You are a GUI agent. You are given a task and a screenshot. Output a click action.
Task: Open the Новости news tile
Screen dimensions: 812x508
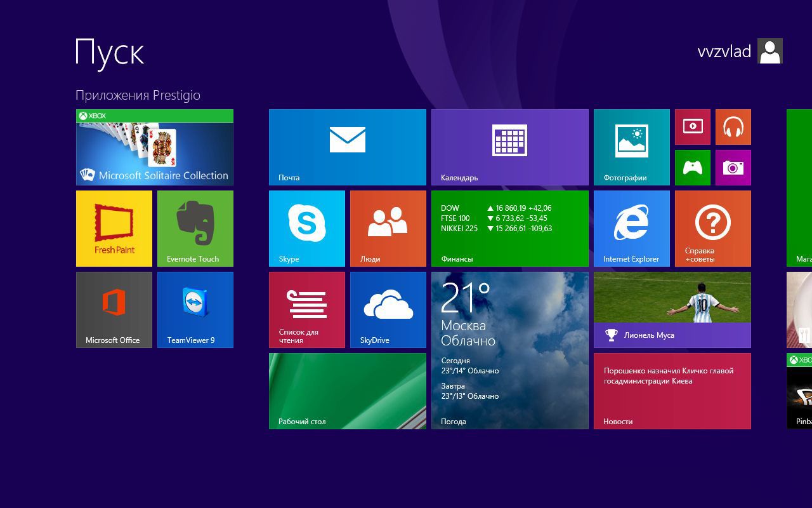point(672,391)
